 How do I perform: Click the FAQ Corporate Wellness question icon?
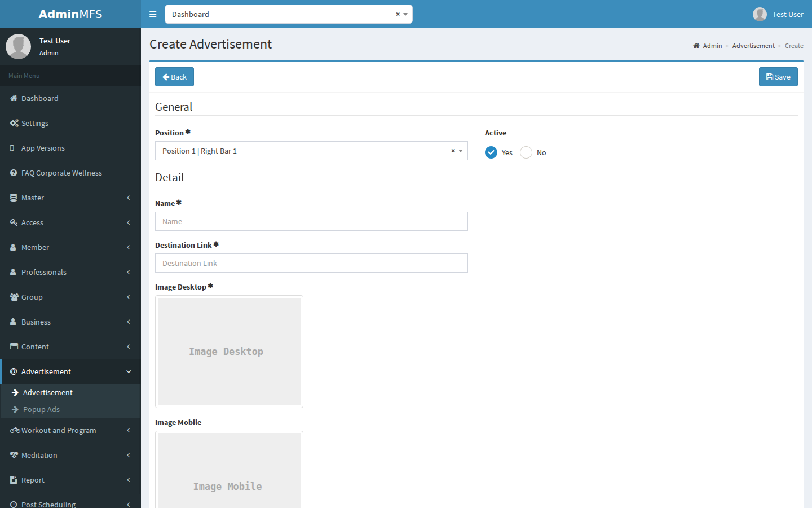click(x=14, y=173)
